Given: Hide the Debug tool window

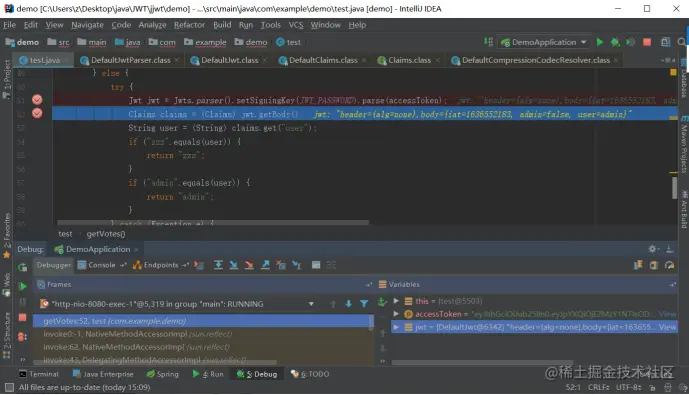Looking at the screenshot, I should coord(669,249).
